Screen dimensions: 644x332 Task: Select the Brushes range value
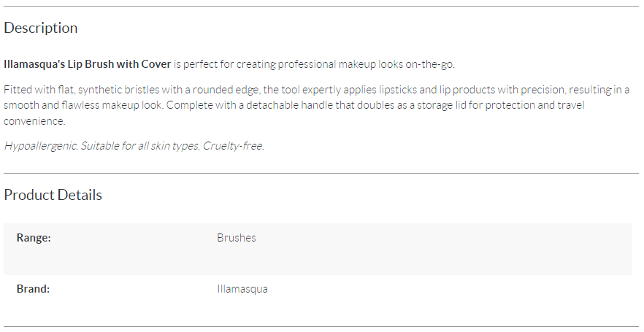point(237,238)
